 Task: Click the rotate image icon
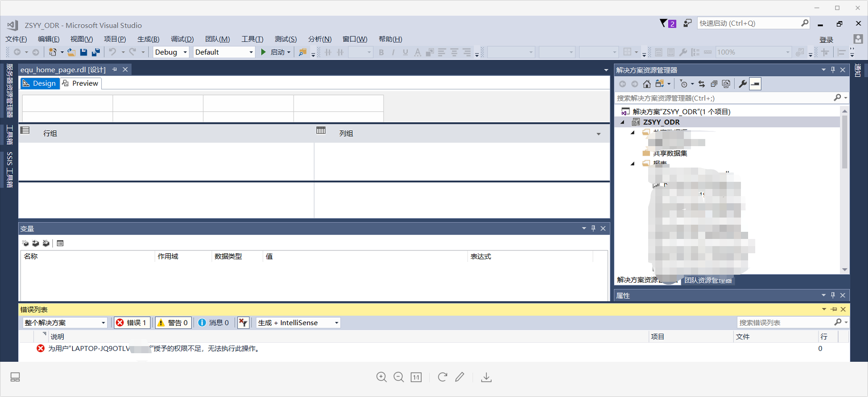click(443, 377)
